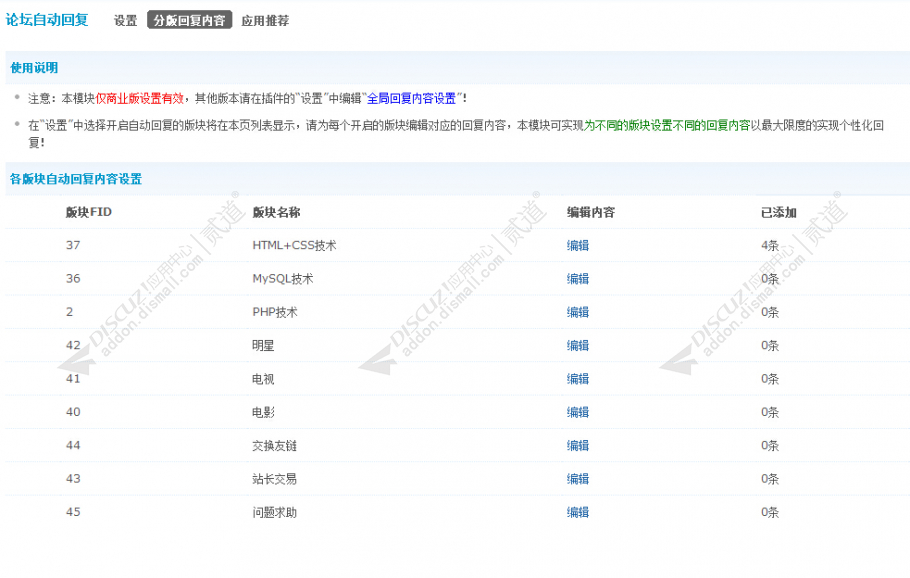Click FID value 40
The image size is (910, 578).
click(73, 412)
